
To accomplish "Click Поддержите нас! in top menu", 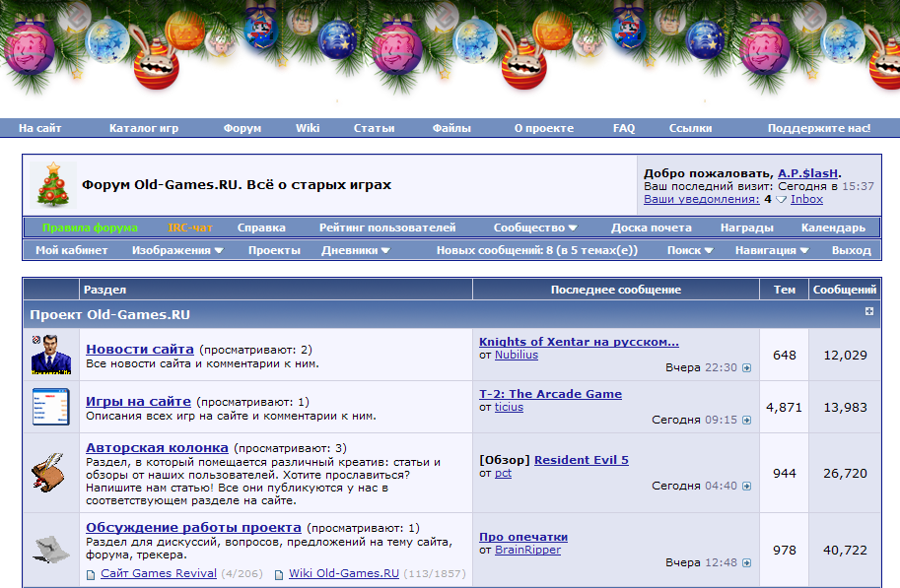I will [819, 128].
